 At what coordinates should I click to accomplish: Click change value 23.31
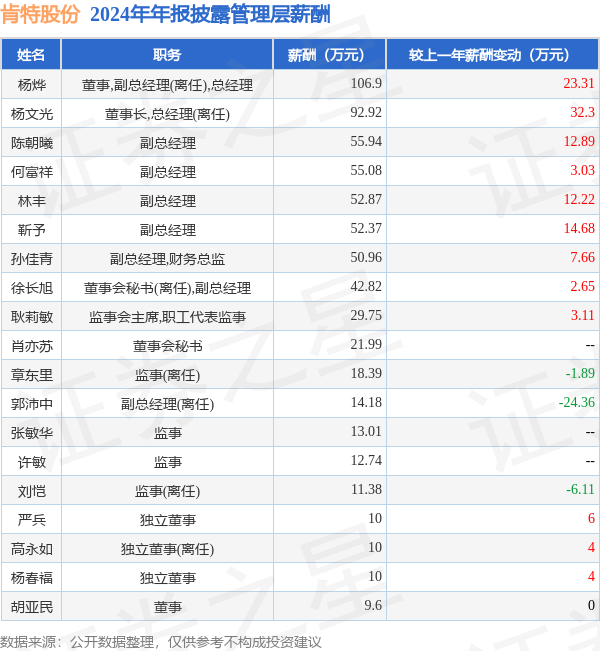pos(579,83)
